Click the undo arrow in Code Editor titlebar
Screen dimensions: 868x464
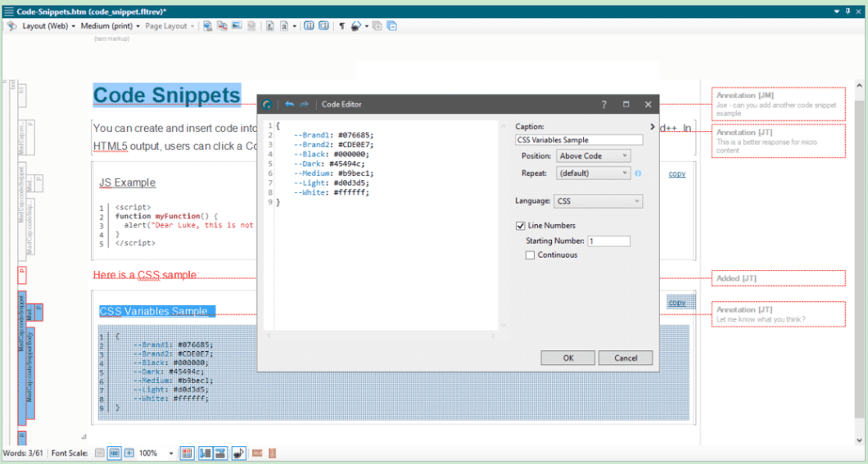tap(289, 104)
